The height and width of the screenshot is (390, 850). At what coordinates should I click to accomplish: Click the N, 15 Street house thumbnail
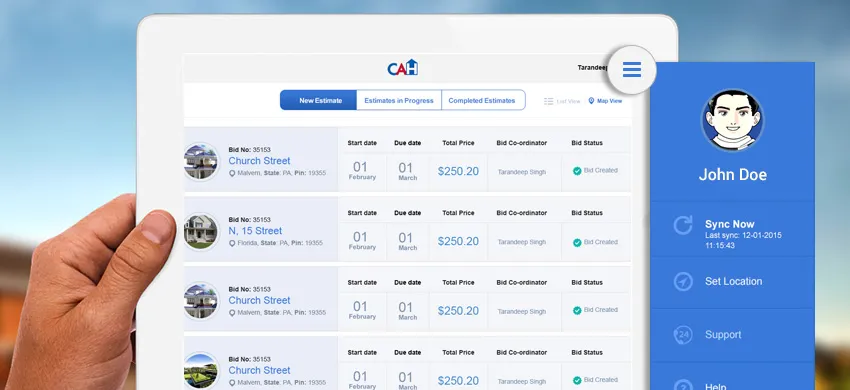[201, 232]
